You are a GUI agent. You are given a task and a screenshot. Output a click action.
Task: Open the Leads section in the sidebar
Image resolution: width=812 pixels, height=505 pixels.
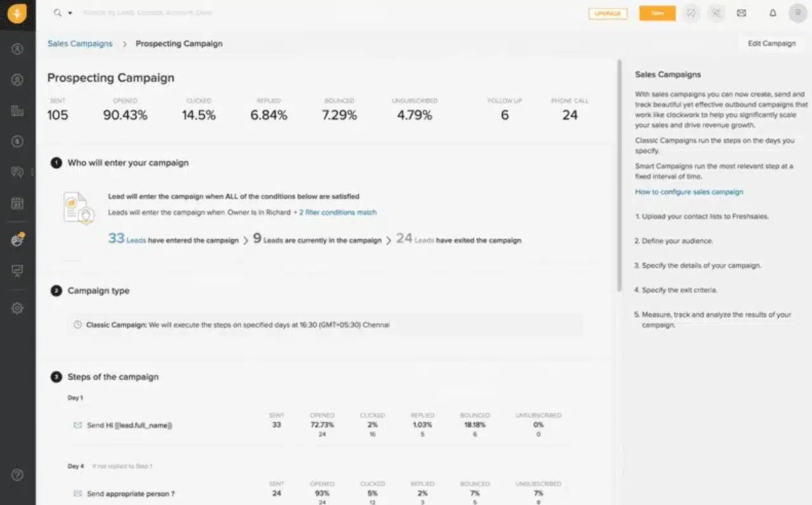(17, 48)
